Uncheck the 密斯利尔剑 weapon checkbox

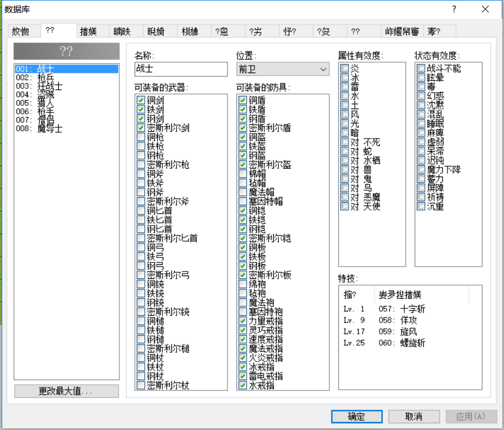(x=140, y=128)
